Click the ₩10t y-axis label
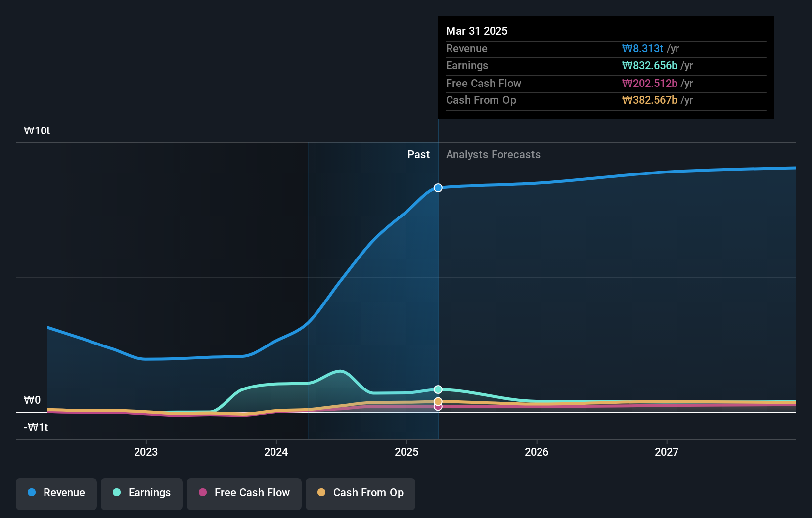Viewport: 812px width, 518px height. point(37,130)
